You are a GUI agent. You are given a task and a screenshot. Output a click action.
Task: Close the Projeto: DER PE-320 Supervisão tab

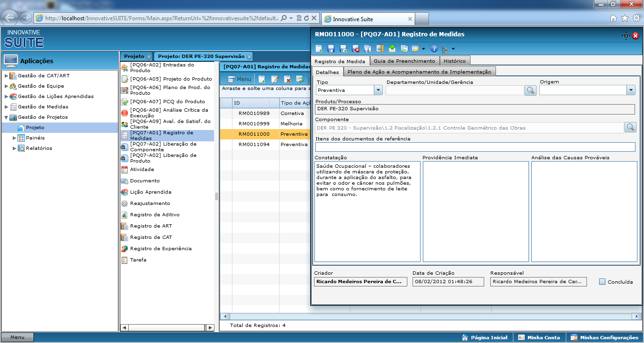(x=249, y=57)
